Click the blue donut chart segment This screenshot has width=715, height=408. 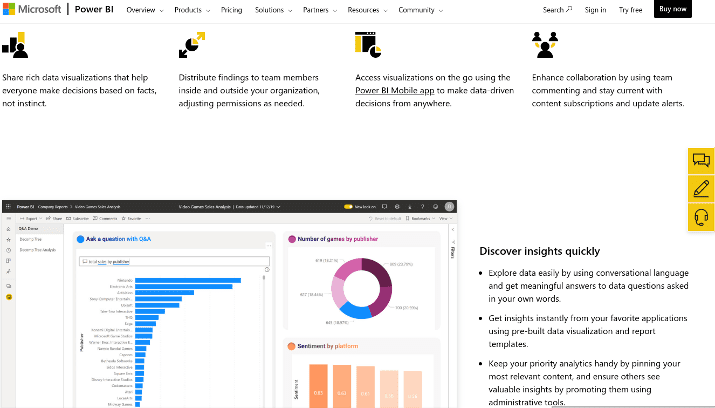tap(356, 310)
